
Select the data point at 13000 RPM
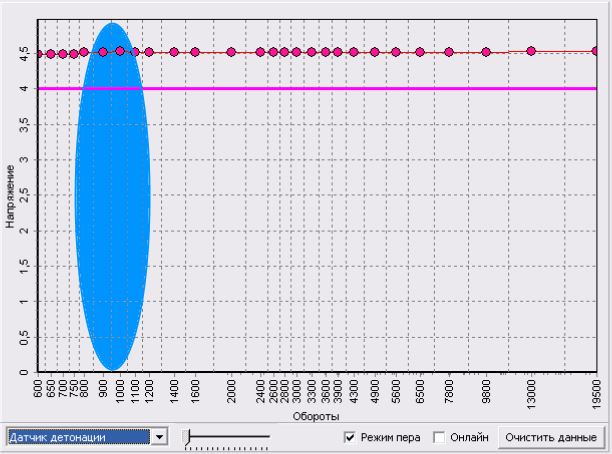pos(531,51)
